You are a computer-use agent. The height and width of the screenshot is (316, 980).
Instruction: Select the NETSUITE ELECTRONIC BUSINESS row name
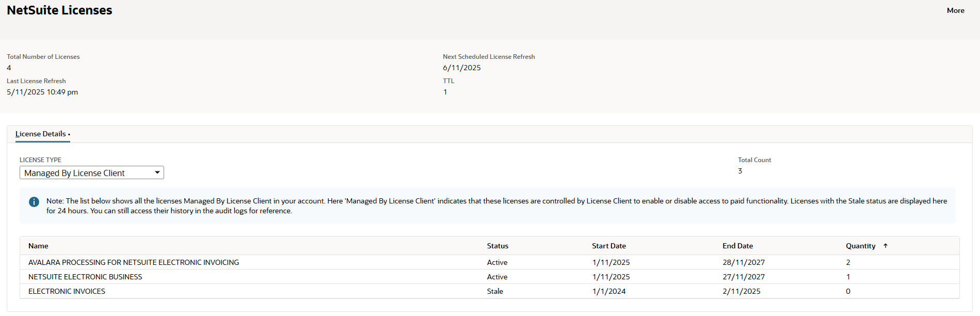85,277
